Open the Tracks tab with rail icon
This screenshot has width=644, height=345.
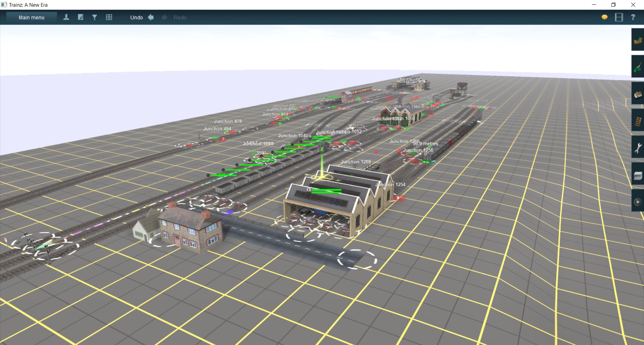click(638, 120)
